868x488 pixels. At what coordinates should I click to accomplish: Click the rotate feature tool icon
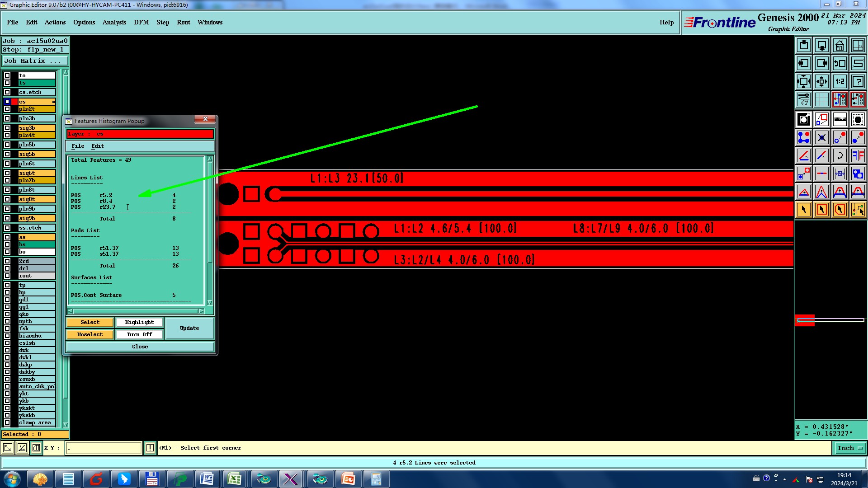click(840, 156)
